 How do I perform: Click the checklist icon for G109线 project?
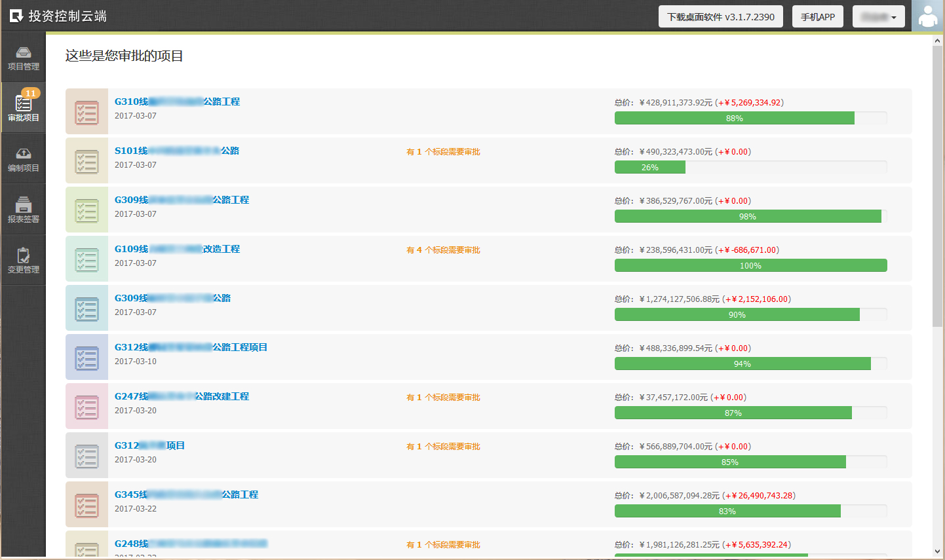[87, 259]
